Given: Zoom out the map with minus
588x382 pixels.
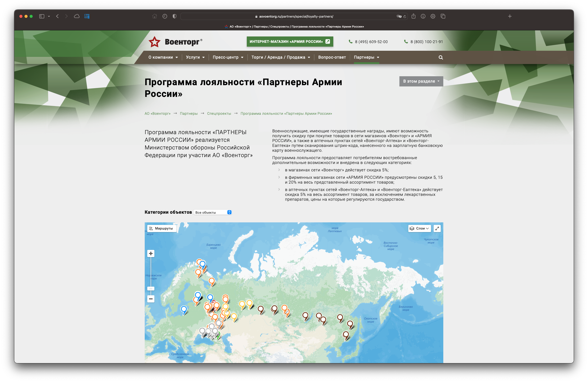Looking at the screenshot, I should click(151, 299).
